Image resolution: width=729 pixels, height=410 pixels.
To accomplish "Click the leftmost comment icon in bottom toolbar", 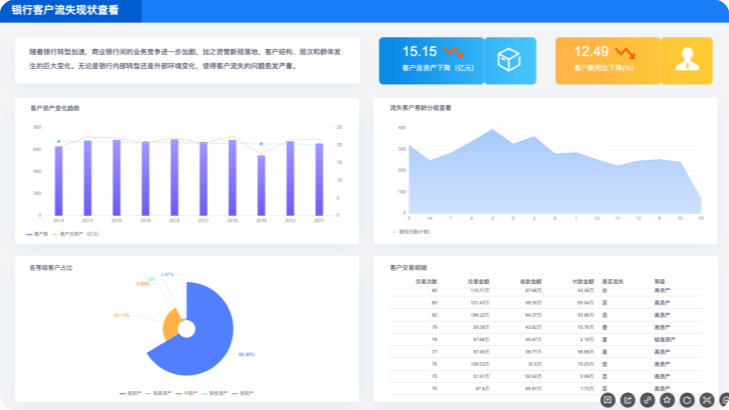I will [x=608, y=400].
